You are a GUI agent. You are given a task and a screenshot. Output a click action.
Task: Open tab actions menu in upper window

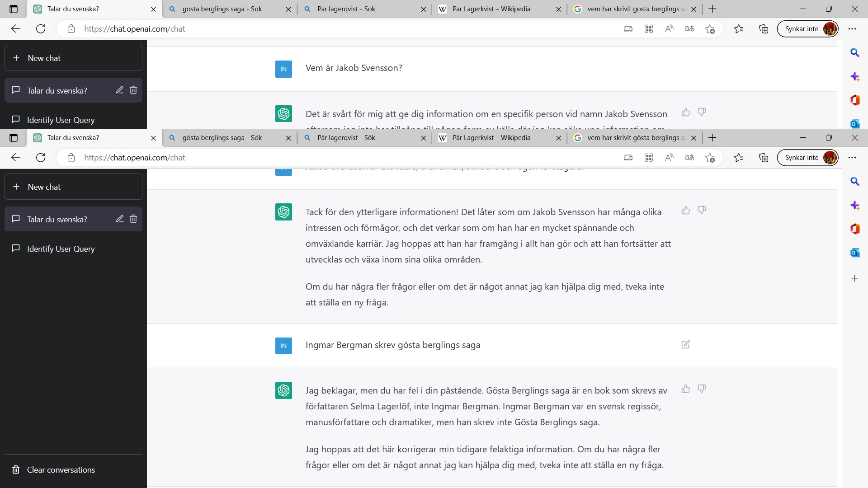[x=14, y=9]
